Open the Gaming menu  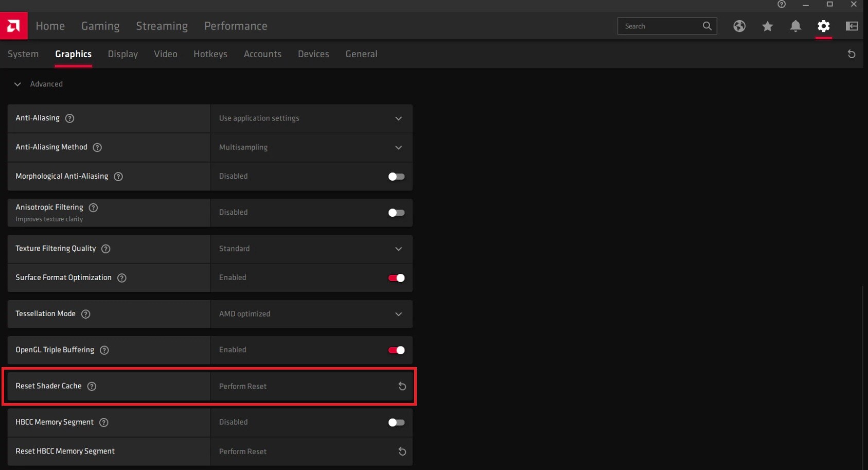100,26
